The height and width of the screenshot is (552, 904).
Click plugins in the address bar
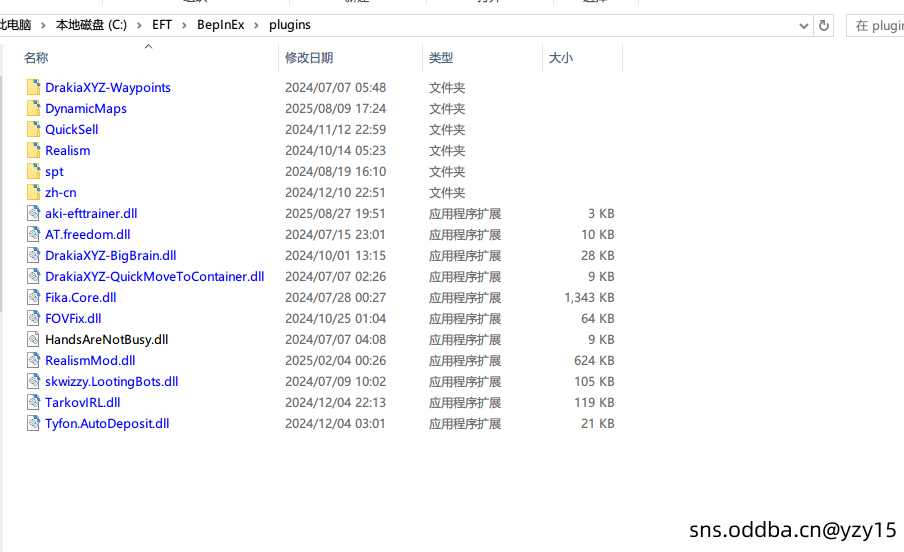pos(290,25)
